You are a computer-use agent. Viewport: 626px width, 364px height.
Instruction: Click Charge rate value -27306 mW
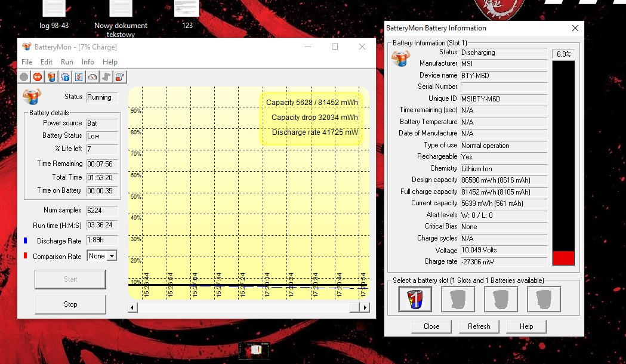point(504,262)
